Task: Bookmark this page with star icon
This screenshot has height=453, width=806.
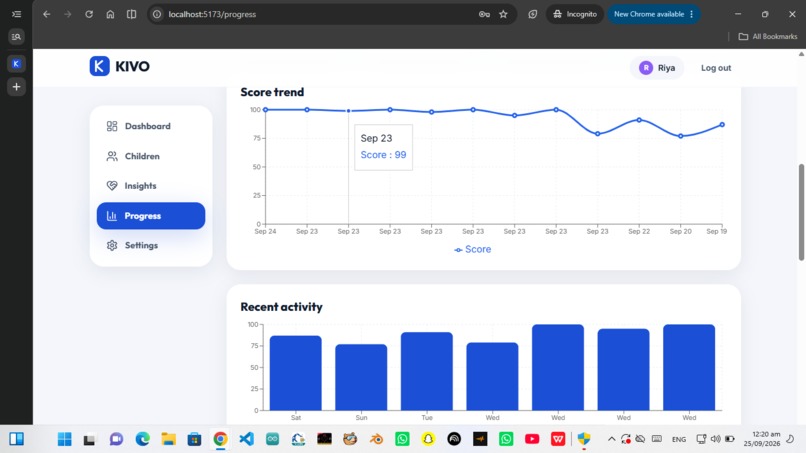Action: tap(503, 14)
